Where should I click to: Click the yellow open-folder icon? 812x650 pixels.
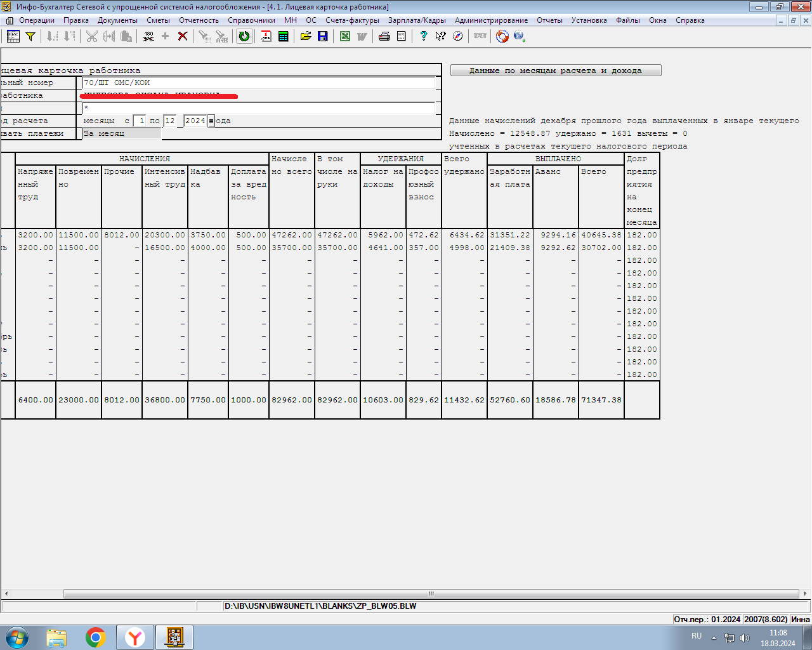point(306,36)
